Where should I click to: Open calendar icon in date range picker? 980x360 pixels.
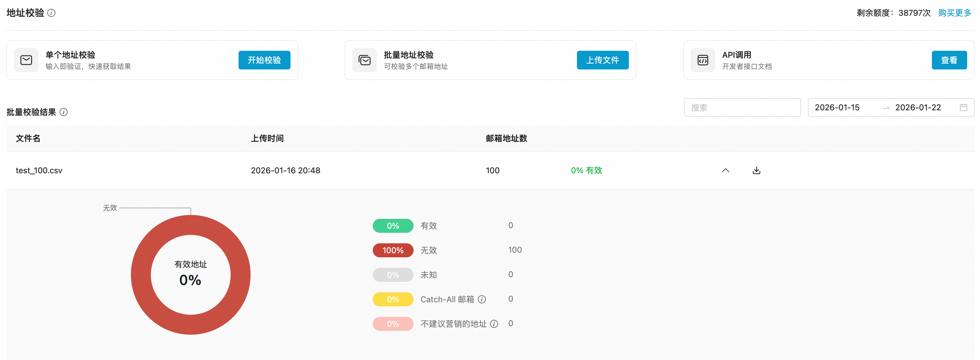[963, 108]
